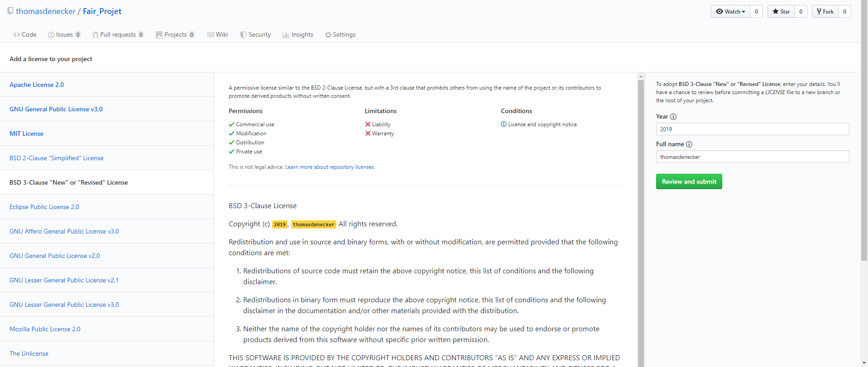Viewport: 868px width, 367px height.
Task: Click the Full name input field
Action: (753, 157)
